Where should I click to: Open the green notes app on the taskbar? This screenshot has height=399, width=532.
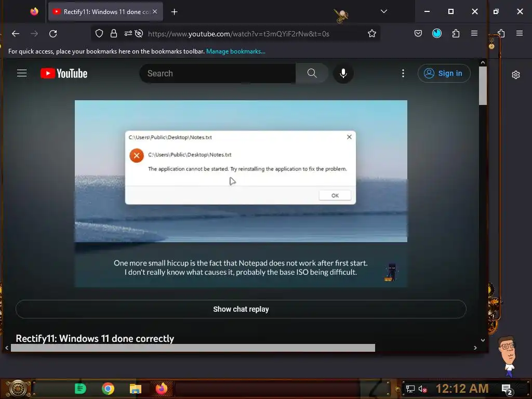[x=81, y=389]
